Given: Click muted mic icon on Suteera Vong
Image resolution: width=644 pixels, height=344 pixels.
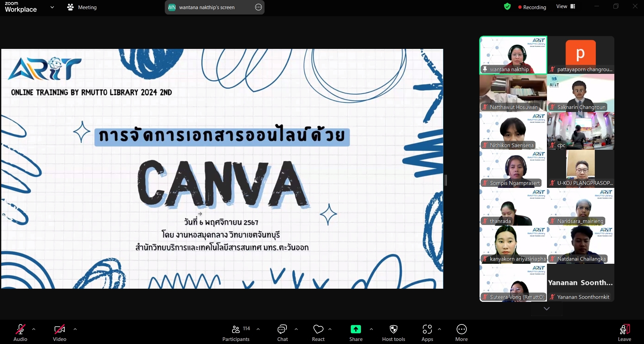Looking at the screenshot, I should (x=485, y=297).
